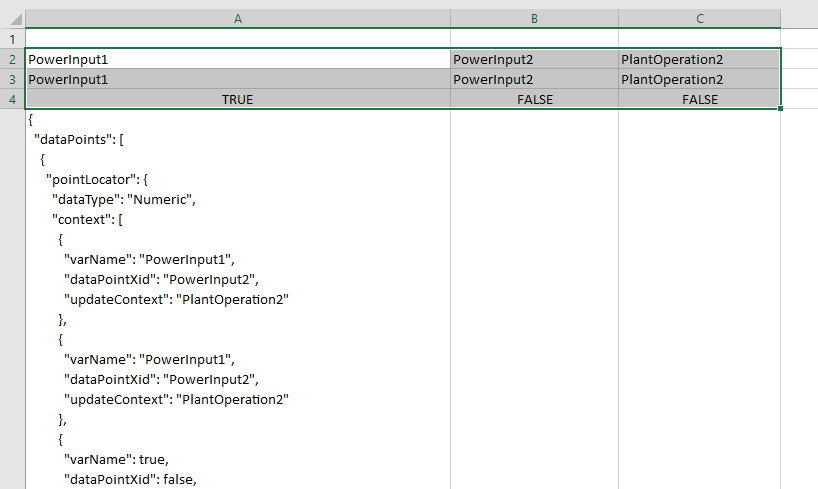Select PlantOperation2 cell in row 3
Screen dimensions: 818x489
(699, 79)
